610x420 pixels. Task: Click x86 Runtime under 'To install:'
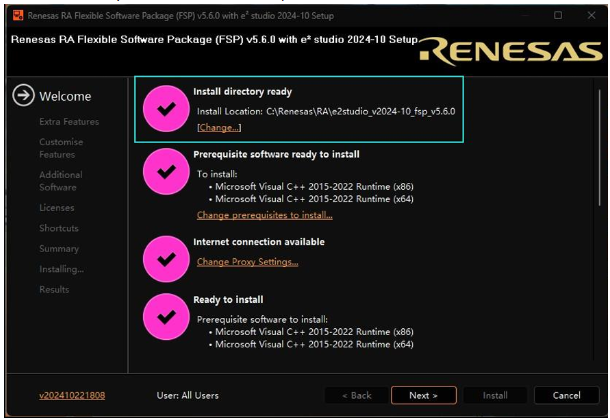point(314,187)
